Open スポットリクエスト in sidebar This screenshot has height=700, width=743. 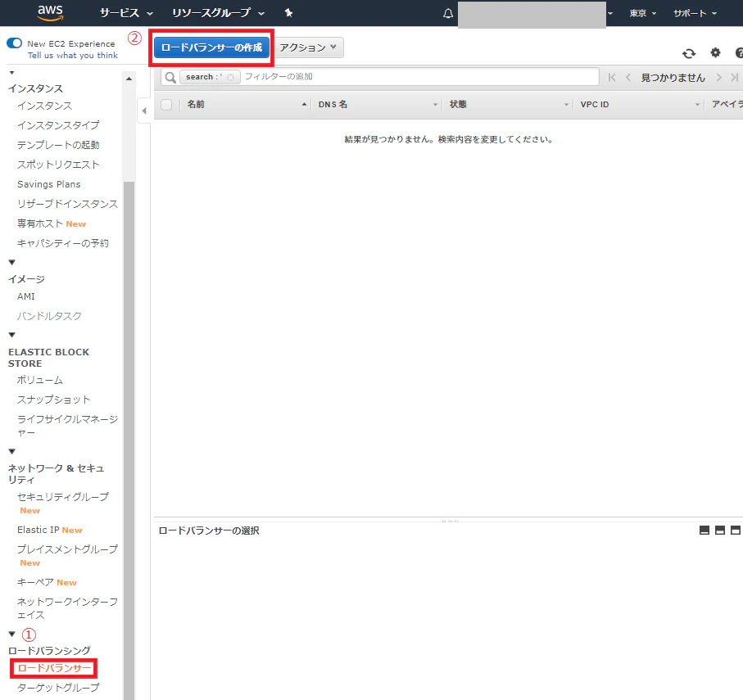pos(58,165)
